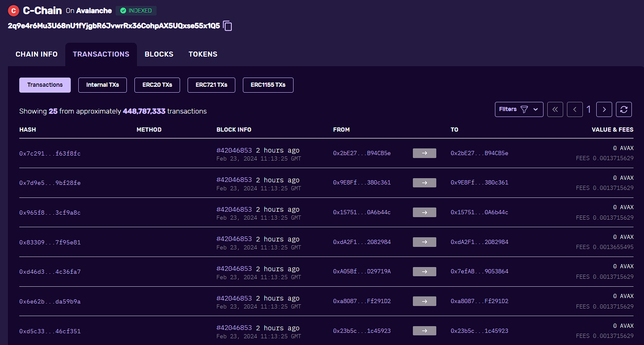644x345 pixels.
Task: Open the Filters dropdown
Action: pyautogui.click(x=518, y=109)
